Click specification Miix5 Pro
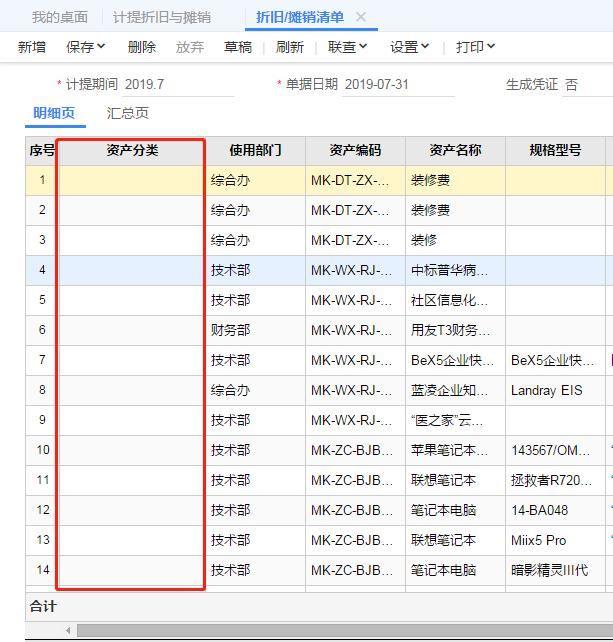613x642 pixels. point(538,540)
